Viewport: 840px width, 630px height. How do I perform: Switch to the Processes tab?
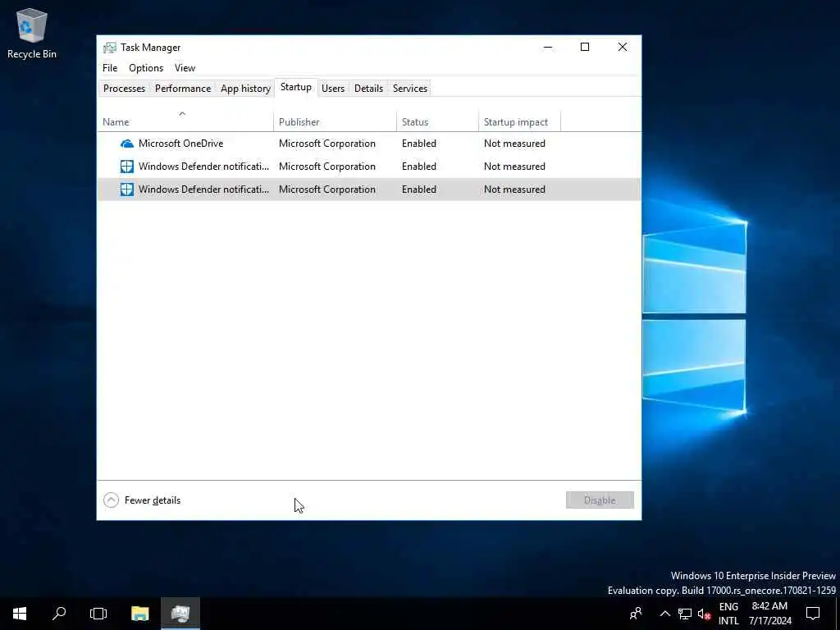click(124, 89)
